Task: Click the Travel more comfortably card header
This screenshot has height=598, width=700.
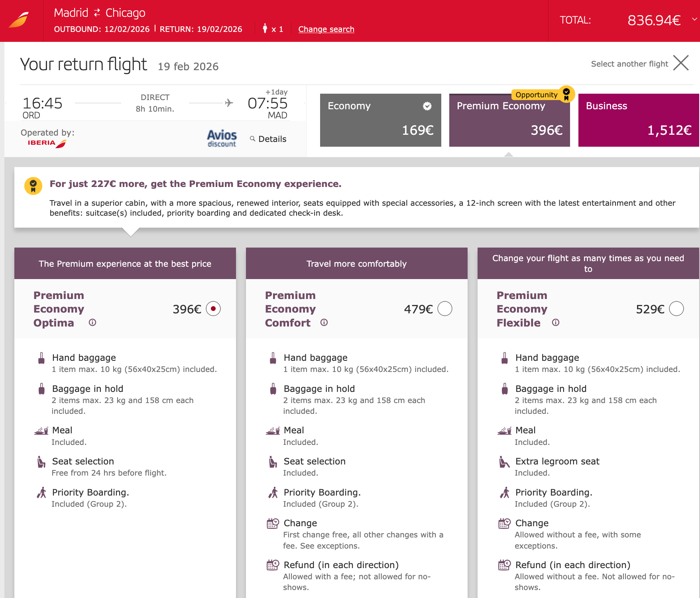Action: coord(356,264)
